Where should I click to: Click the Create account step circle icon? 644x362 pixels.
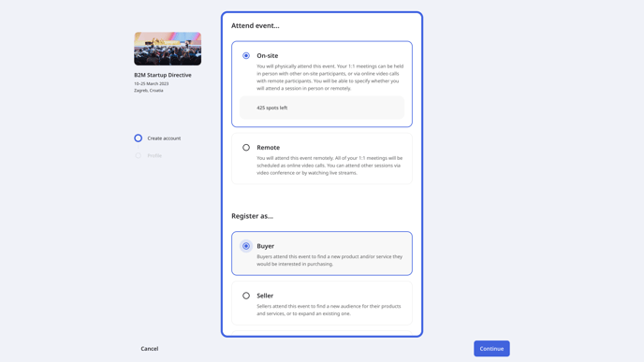click(138, 138)
